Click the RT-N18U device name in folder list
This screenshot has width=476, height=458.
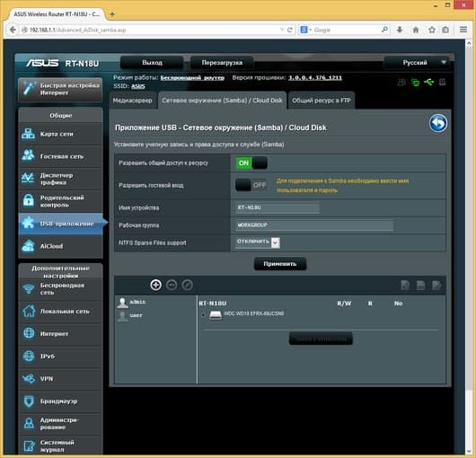click(213, 304)
